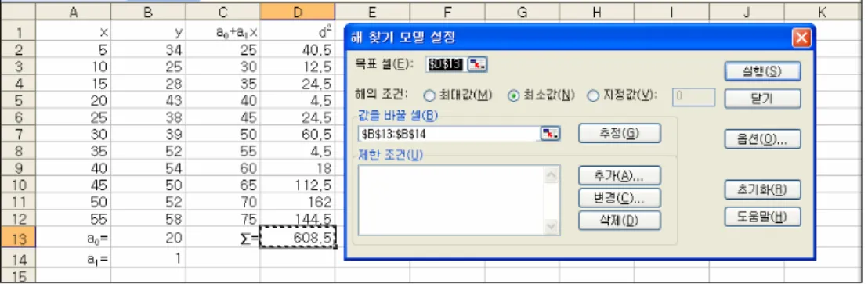This screenshot has height=284, width=868.
Task: Click the 초기화(R) button
Action: click(762, 189)
